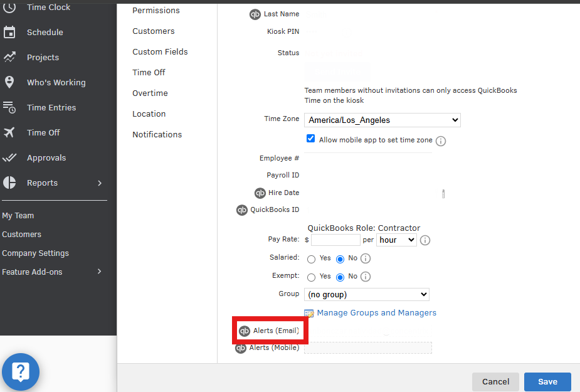The height and width of the screenshot is (392, 580).
Task: Open the Time Zone dropdown
Action: (x=382, y=120)
